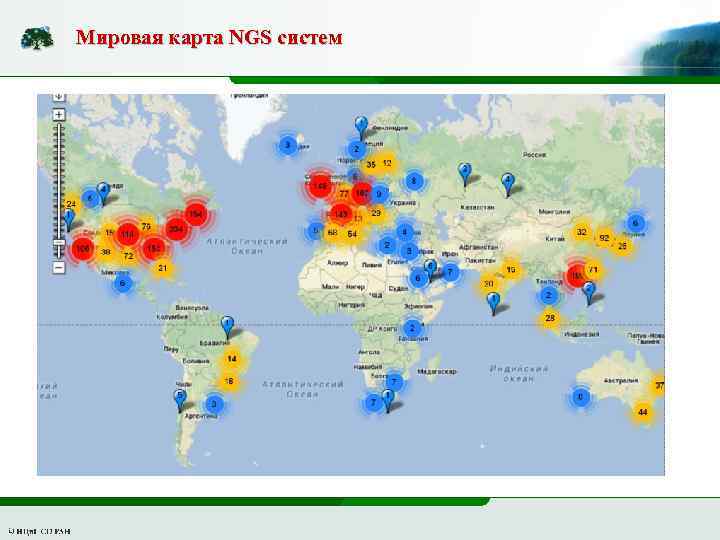Open the yellow cluster marker labeled 38

[x=106, y=252]
